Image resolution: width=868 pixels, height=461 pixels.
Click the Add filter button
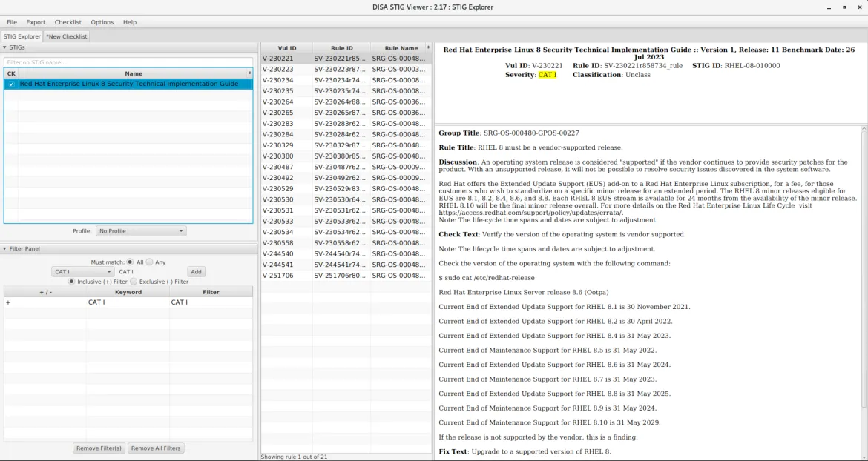coord(196,271)
